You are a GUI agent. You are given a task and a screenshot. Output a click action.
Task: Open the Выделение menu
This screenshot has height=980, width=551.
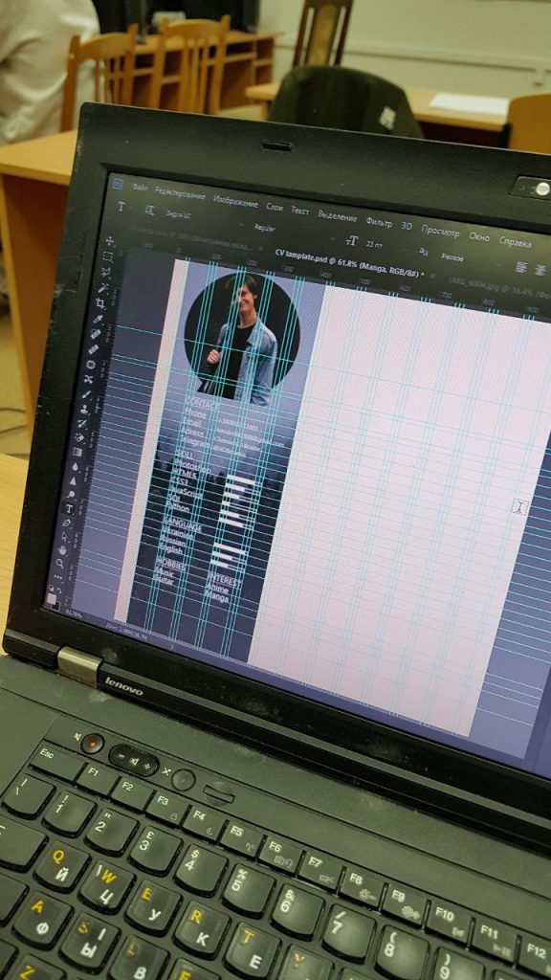(x=338, y=216)
